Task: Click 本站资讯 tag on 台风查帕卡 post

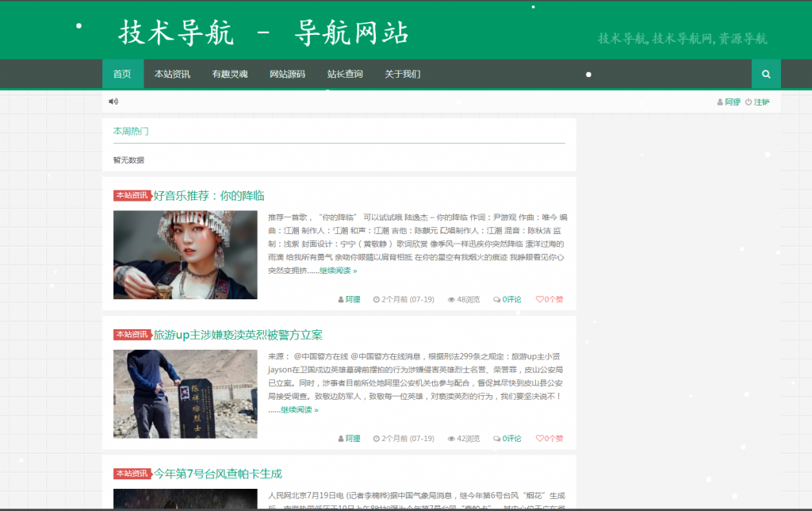Action: point(132,473)
